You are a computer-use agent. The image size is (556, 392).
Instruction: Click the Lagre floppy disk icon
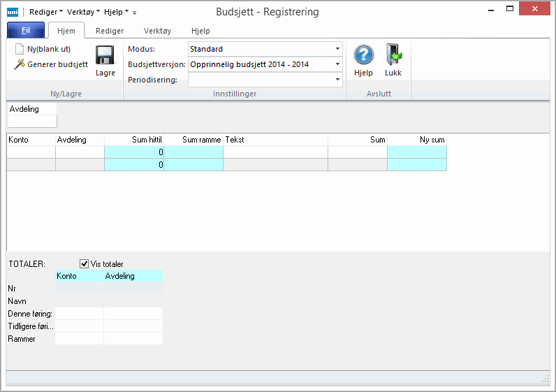tap(105, 57)
